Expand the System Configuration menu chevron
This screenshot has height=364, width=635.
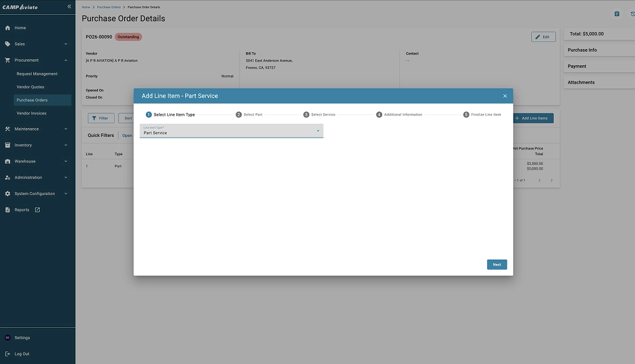pyautogui.click(x=66, y=194)
